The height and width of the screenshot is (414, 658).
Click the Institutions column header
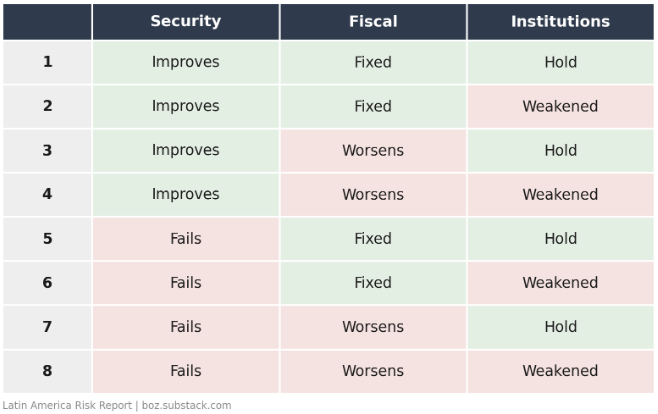click(x=561, y=22)
